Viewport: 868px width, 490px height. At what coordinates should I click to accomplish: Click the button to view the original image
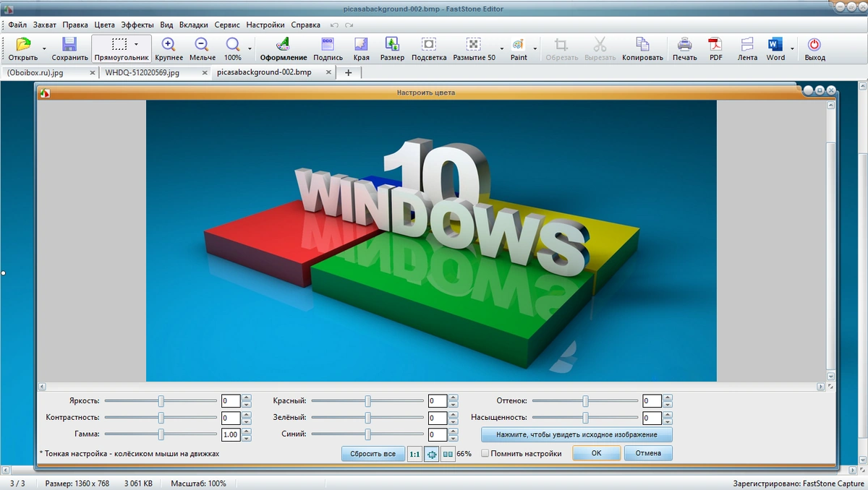tap(576, 435)
